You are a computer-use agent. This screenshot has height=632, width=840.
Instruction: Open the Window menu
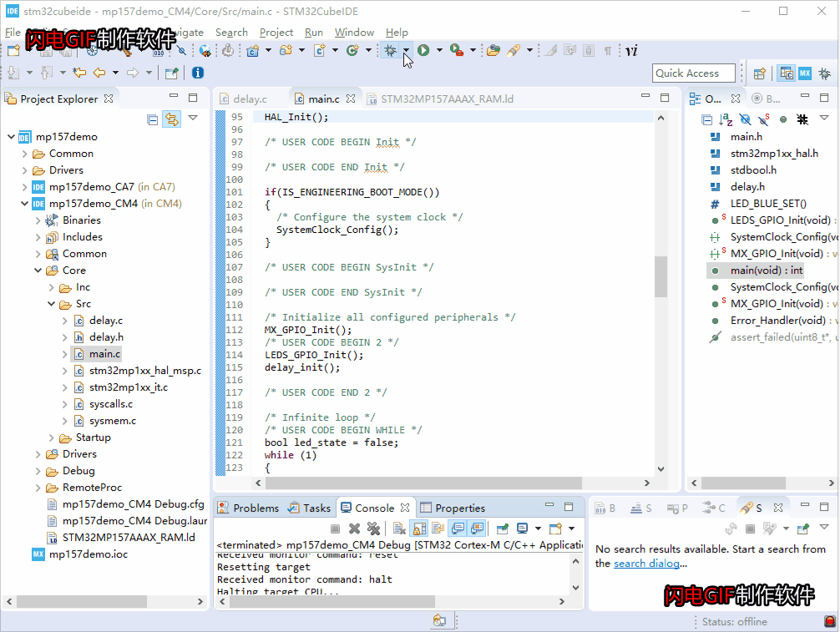(354, 33)
